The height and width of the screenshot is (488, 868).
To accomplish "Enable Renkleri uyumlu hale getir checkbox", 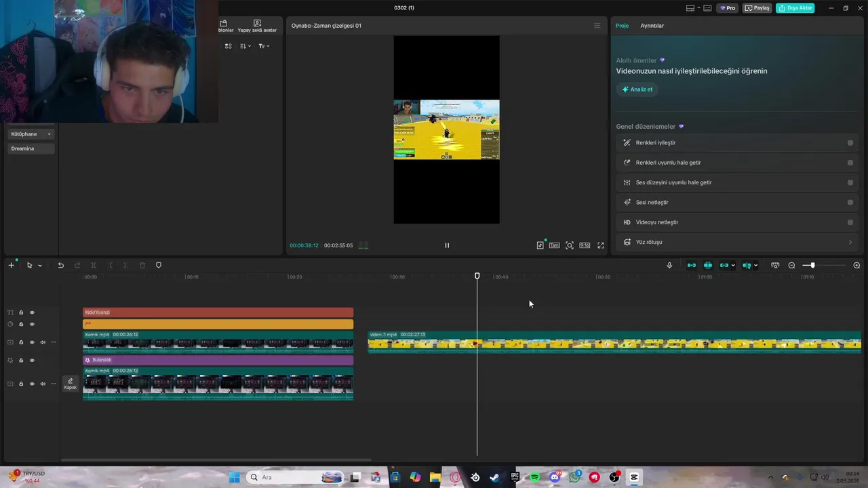I will (850, 163).
